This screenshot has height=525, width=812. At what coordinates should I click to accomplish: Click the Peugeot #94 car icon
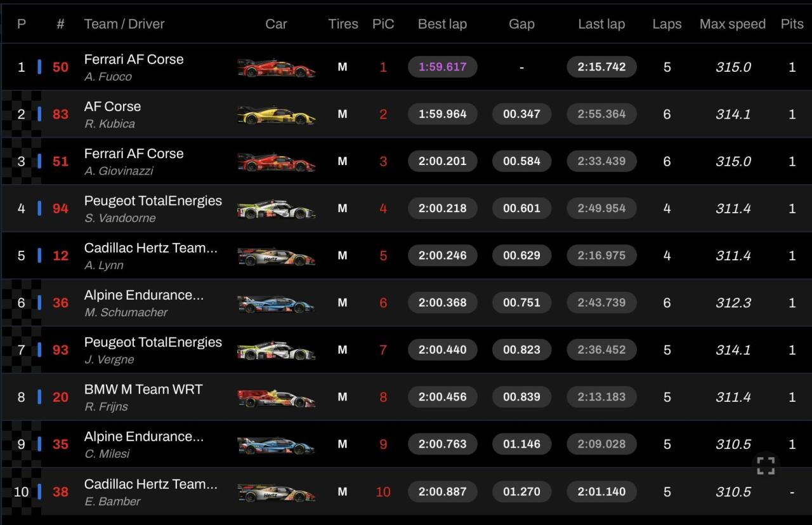point(276,209)
